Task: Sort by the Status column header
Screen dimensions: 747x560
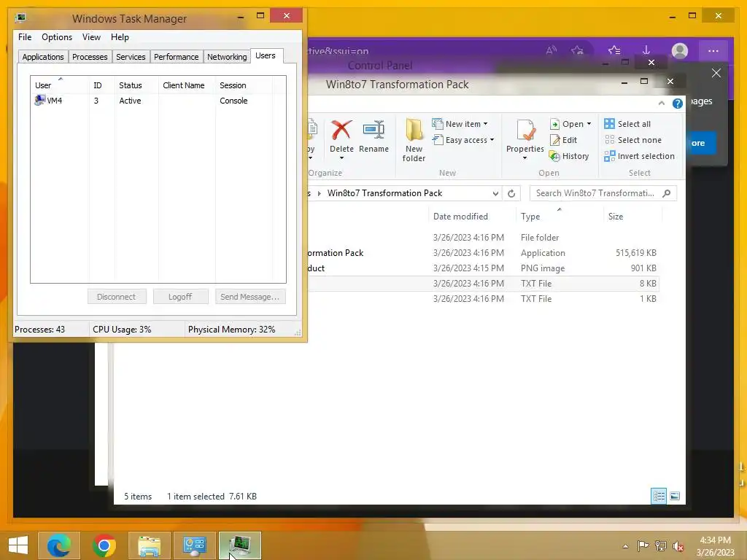Action: pyautogui.click(x=136, y=85)
